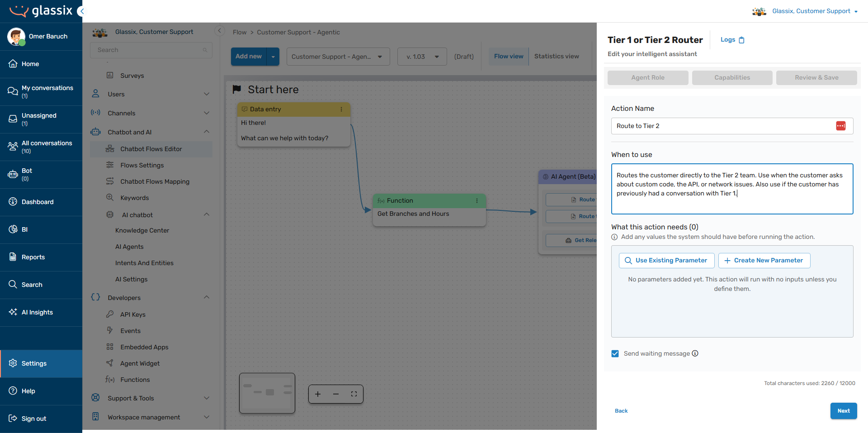Viewport: 868px width, 433px height.
Task: Expand the Users settings group
Action: 151,94
